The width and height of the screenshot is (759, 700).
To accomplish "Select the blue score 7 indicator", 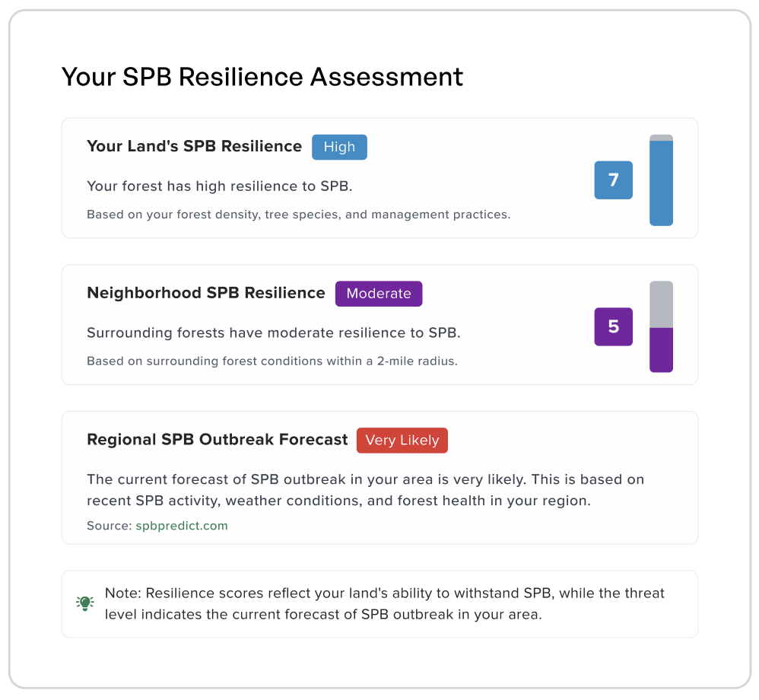I will pyautogui.click(x=613, y=180).
